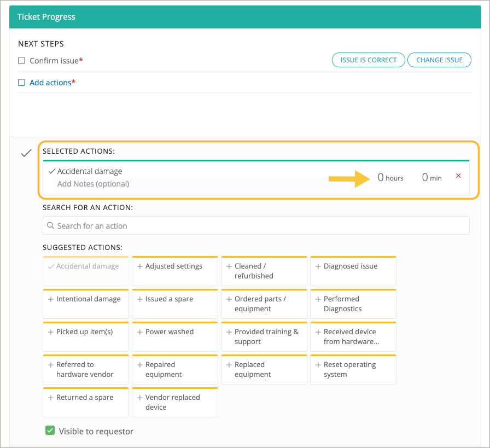Image resolution: width=490 pixels, height=448 pixels.
Task: Click plus icon on Diagnosed issue
Action: coord(318,266)
